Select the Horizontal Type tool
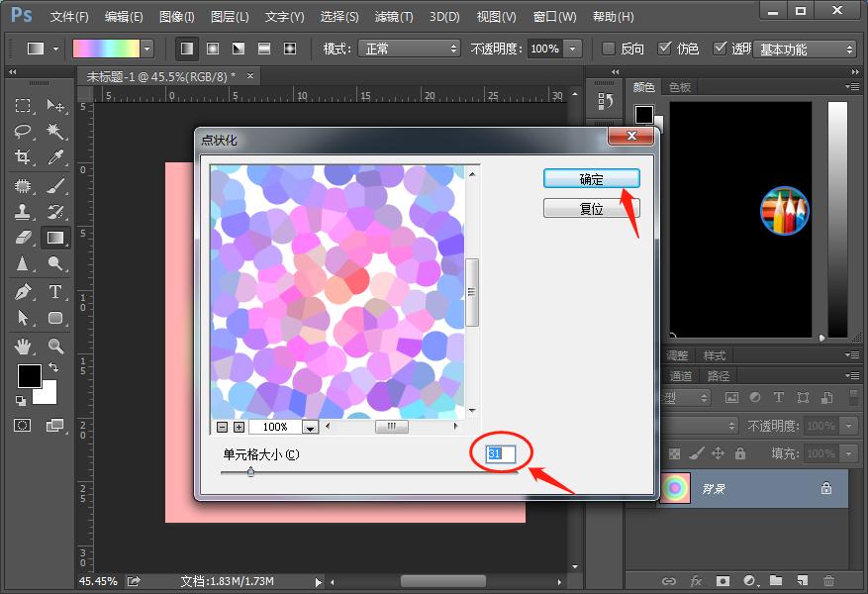Screen dimensions: 868x594 (55, 292)
